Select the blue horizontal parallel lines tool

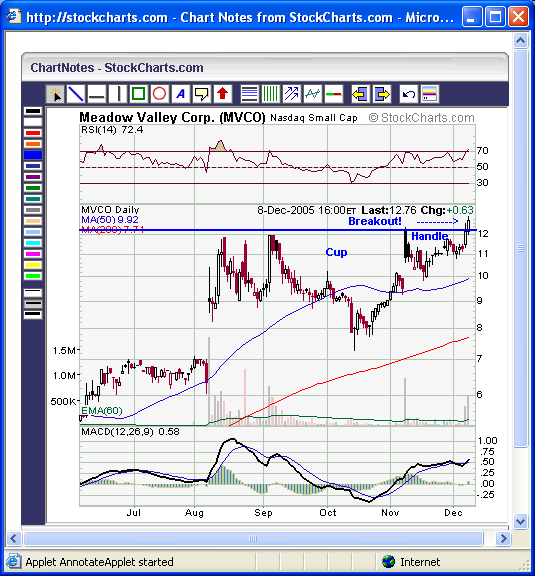click(x=249, y=94)
